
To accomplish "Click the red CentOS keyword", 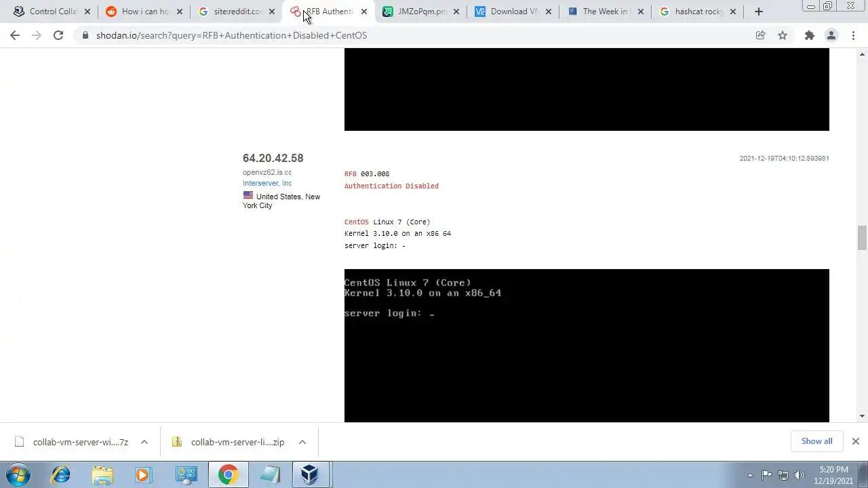I will [357, 222].
